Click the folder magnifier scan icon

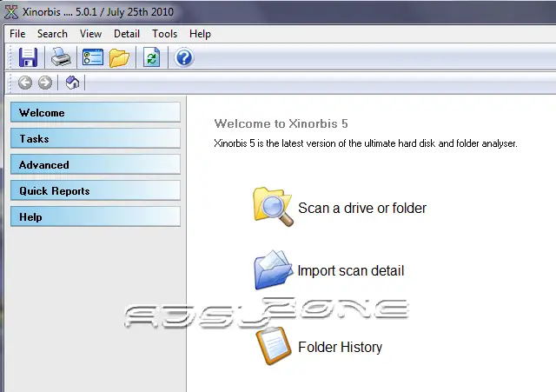(x=273, y=207)
